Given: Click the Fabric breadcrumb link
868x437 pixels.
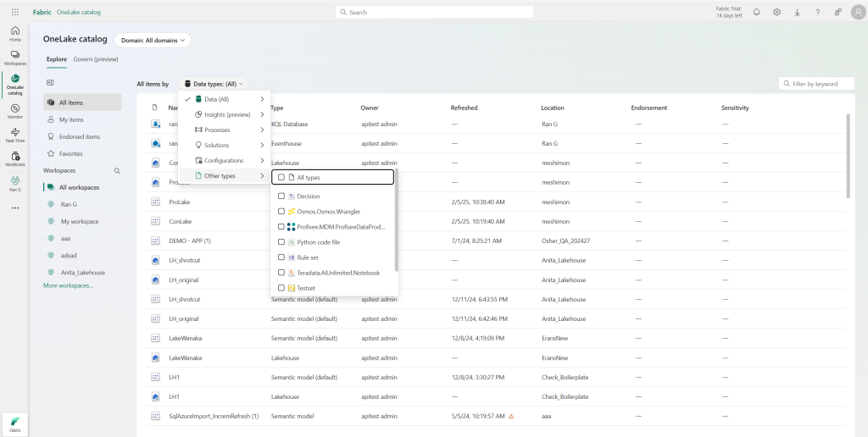Looking at the screenshot, I should click(x=42, y=12).
